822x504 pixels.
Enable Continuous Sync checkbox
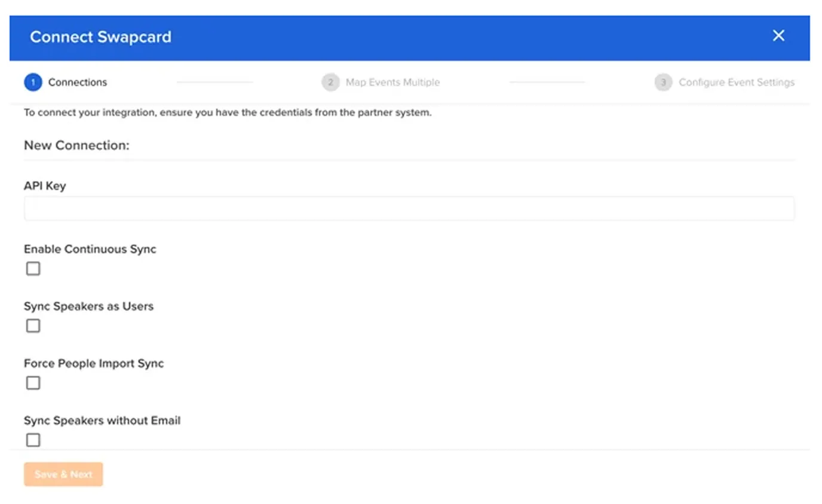33,269
